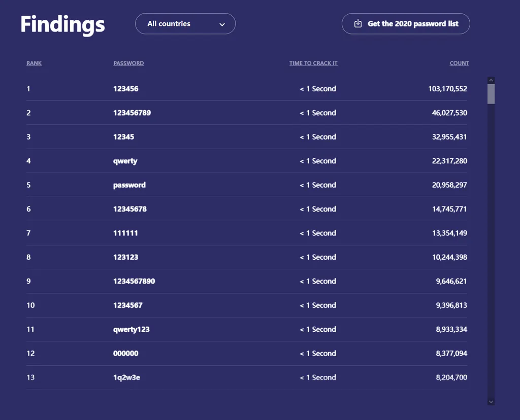Click the 1234567890 password entry
This screenshot has width=520, height=420.
(x=134, y=281)
